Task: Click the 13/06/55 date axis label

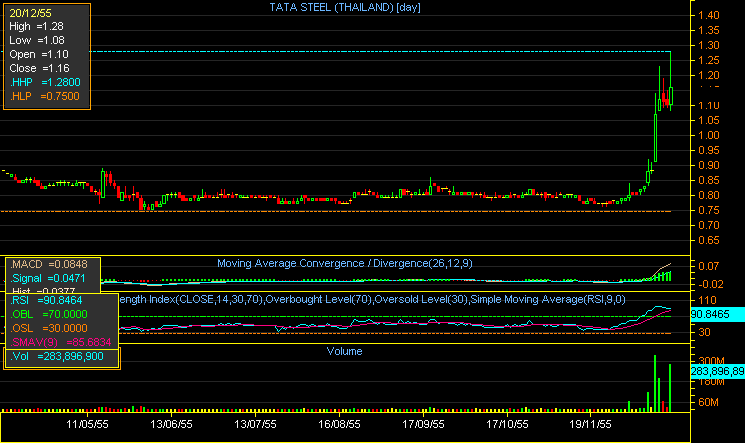Action: pyautogui.click(x=171, y=424)
